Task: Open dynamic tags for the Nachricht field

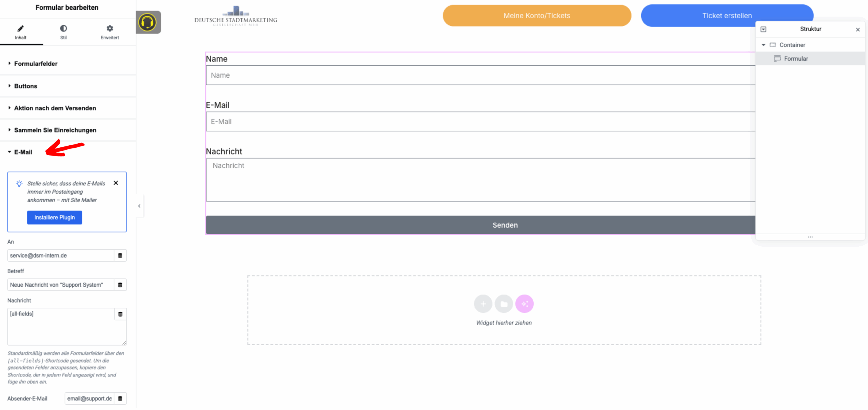Action: (120, 314)
